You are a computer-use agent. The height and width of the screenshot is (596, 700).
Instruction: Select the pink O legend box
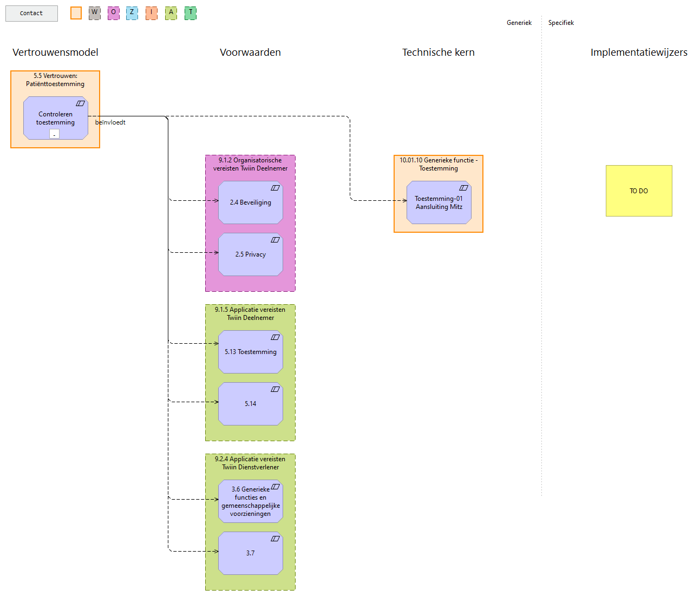[x=114, y=13]
